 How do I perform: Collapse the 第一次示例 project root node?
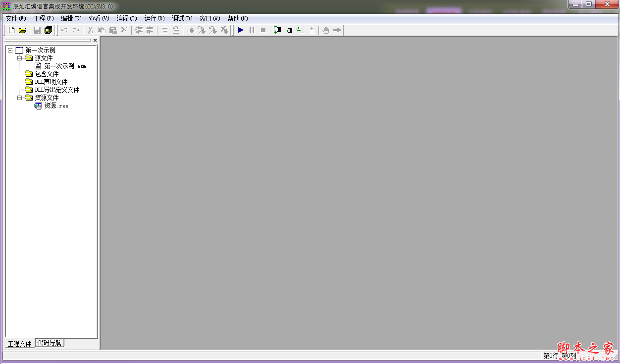(10, 50)
